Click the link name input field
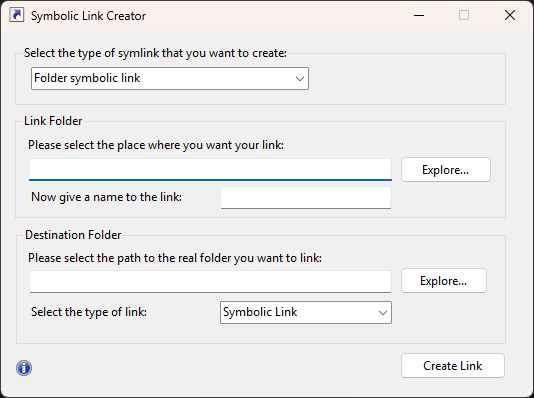The image size is (534, 398). tap(306, 198)
